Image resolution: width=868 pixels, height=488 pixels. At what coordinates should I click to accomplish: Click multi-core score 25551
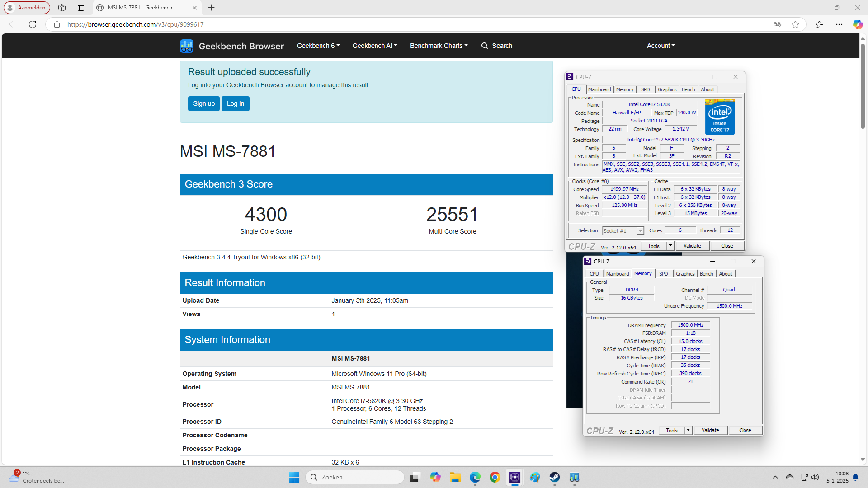(x=452, y=214)
